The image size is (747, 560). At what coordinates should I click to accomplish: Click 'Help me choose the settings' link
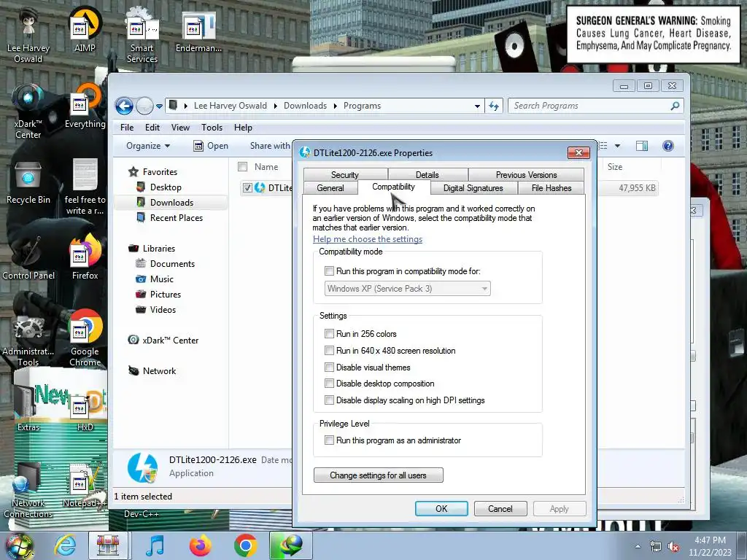(x=368, y=239)
